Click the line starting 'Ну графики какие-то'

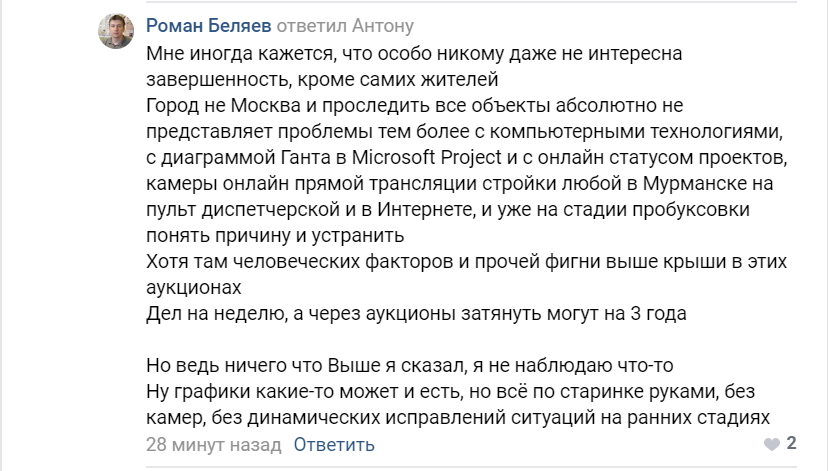pyautogui.click(x=450, y=391)
